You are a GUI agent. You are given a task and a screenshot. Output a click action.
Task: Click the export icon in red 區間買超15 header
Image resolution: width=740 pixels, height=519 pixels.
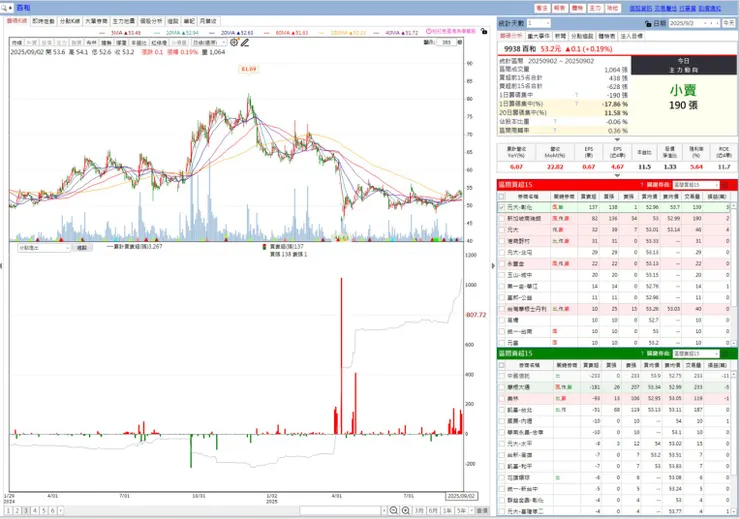point(725,185)
